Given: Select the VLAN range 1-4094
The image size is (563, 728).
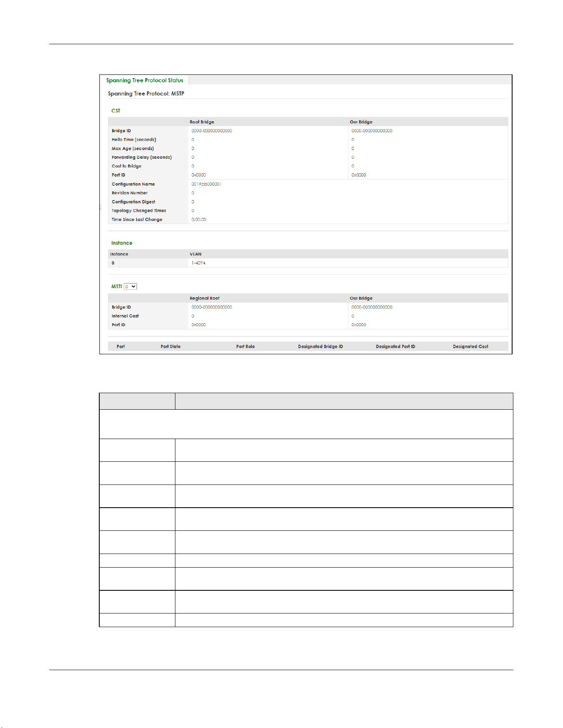Looking at the screenshot, I should [x=199, y=263].
